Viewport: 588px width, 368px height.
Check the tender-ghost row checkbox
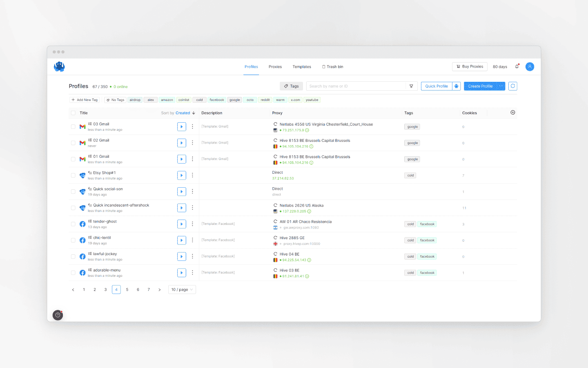[x=73, y=224]
